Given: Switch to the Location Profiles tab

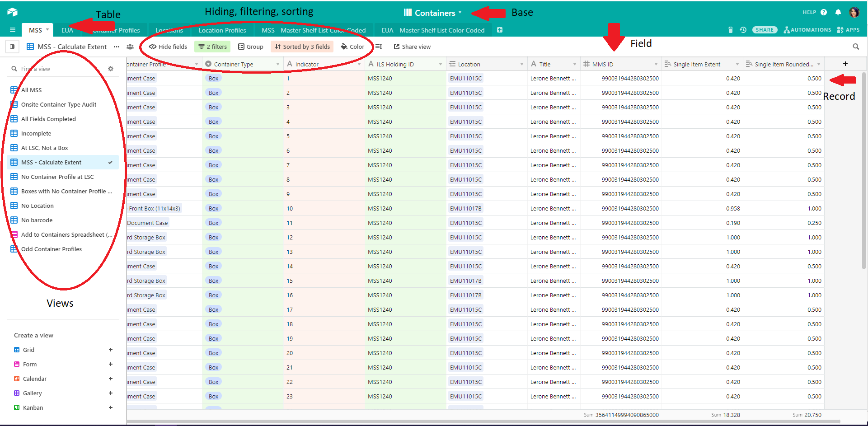Looking at the screenshot, I should point(222,30).
